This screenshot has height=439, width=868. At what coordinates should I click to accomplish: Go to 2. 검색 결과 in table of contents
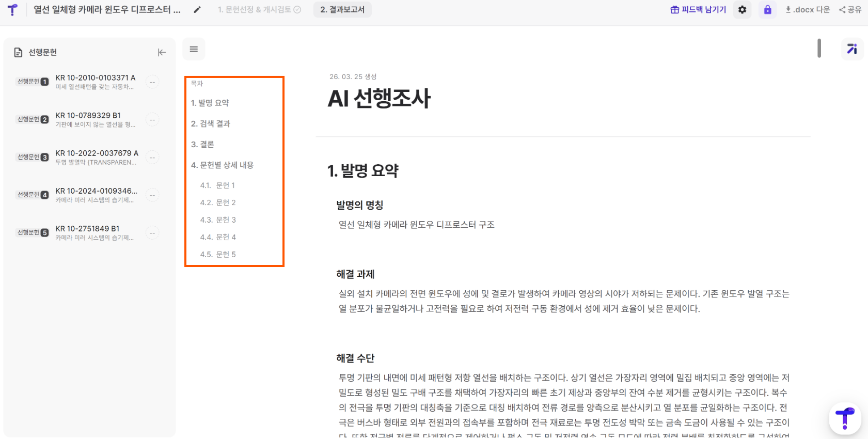[210, 124]
